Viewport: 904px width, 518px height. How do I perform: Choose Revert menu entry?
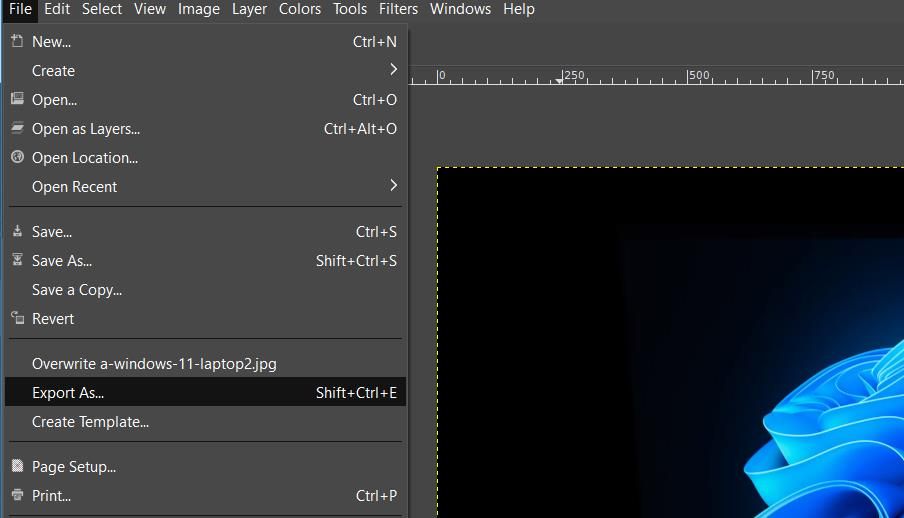205,318
